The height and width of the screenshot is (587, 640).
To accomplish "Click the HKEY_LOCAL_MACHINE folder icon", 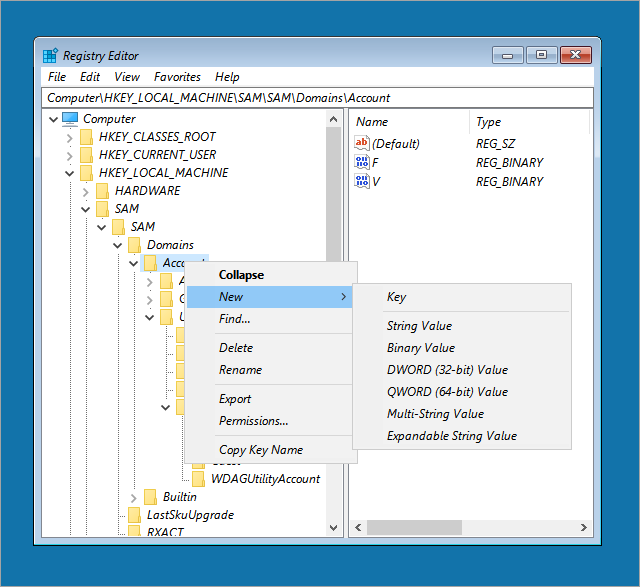I will point(86,173).
